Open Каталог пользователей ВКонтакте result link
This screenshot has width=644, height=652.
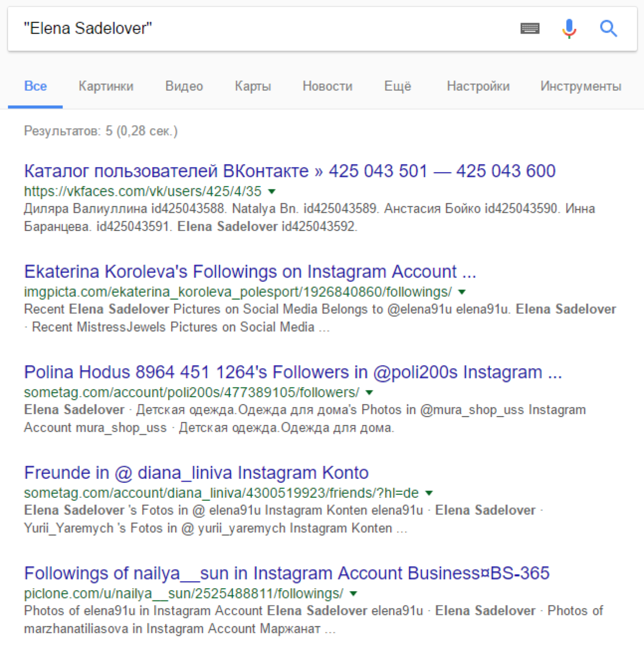pyautogui.click(x=289, y=171)
